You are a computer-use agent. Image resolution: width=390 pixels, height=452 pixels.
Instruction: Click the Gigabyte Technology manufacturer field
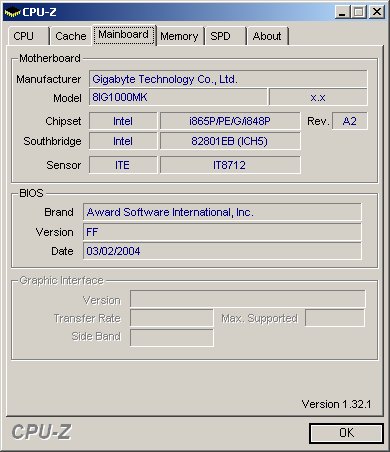[x=228, y=79]
